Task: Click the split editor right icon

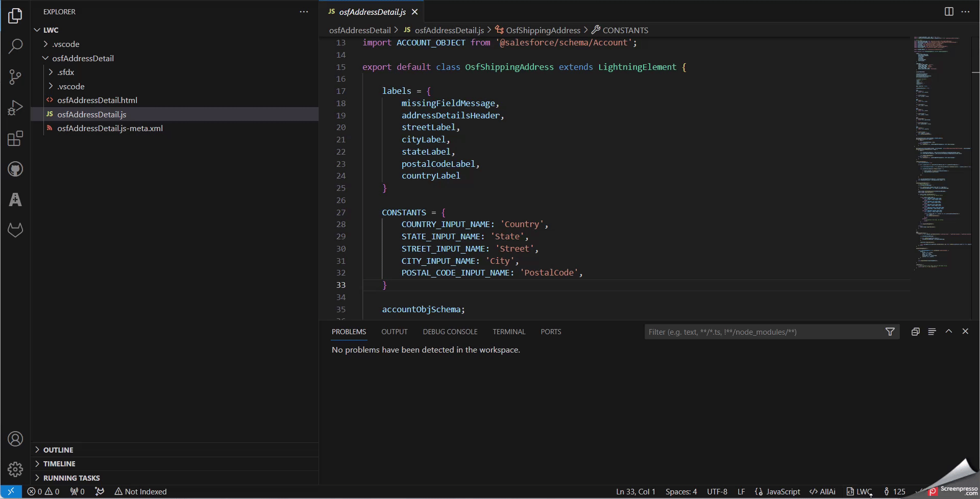Action: (x=949, y=12)
